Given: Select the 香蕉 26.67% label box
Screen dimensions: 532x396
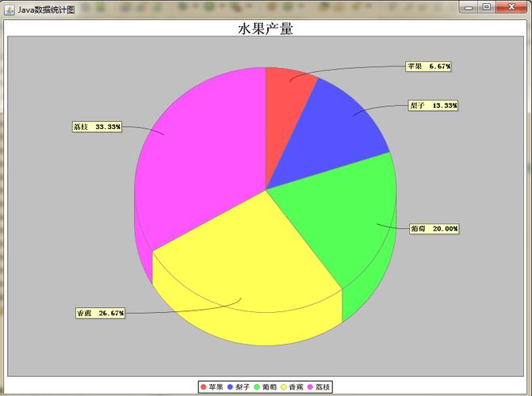Looking at the screenshot, I should (101, 313).
